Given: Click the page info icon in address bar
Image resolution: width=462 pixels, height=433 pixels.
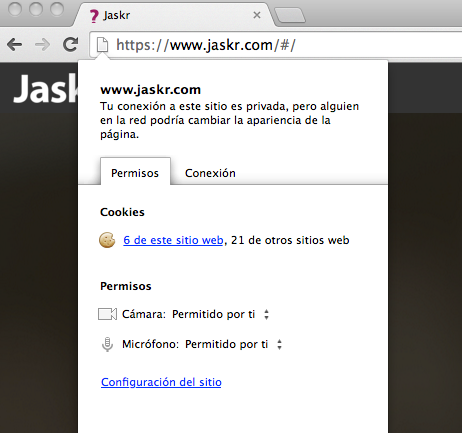Looking at the screenshot, I should tap(102, 44).
